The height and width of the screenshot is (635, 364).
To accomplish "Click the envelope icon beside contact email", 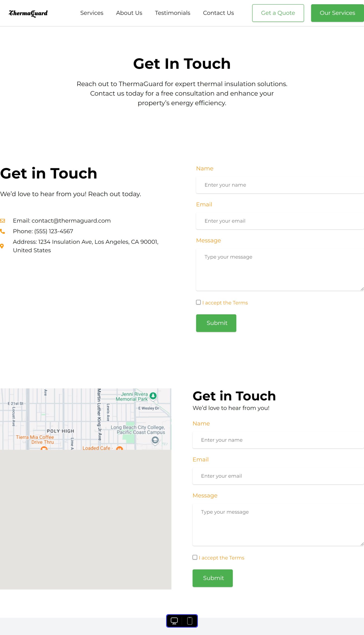I will pos(2,221).
